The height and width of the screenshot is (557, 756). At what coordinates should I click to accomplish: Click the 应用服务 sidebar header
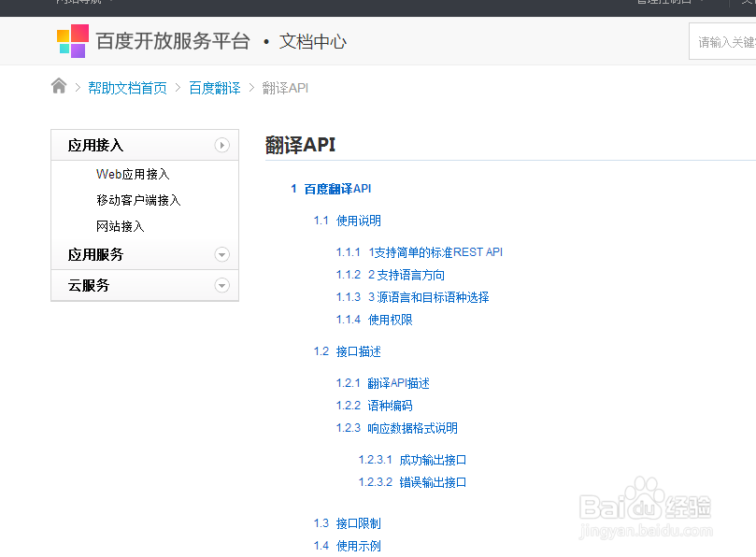click(x=145, y=254)
